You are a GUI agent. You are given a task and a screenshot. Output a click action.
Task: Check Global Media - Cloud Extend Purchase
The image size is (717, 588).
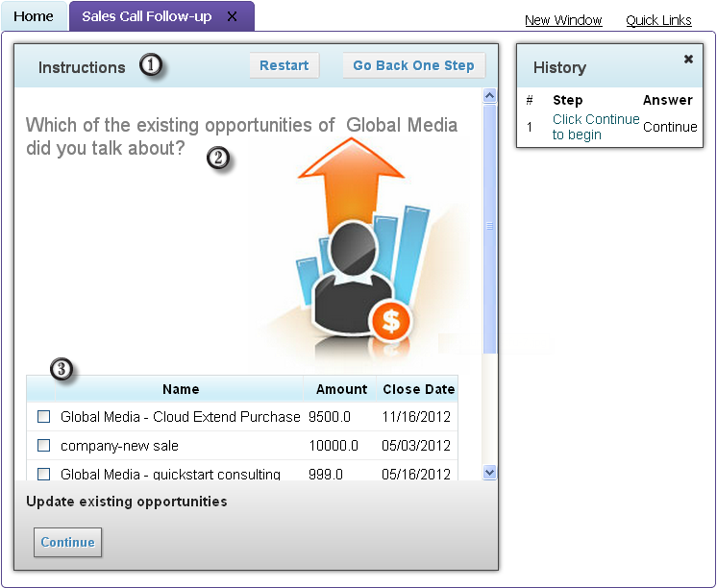pos(43,417)
